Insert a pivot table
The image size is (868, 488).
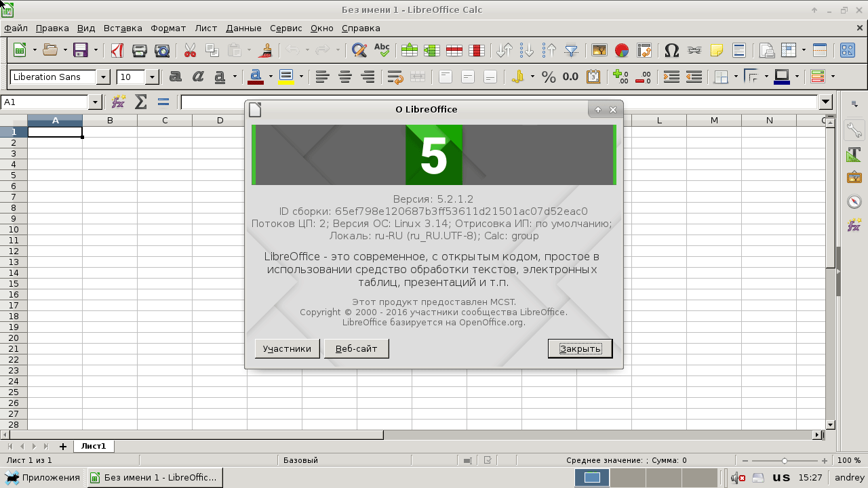[644, 50]
